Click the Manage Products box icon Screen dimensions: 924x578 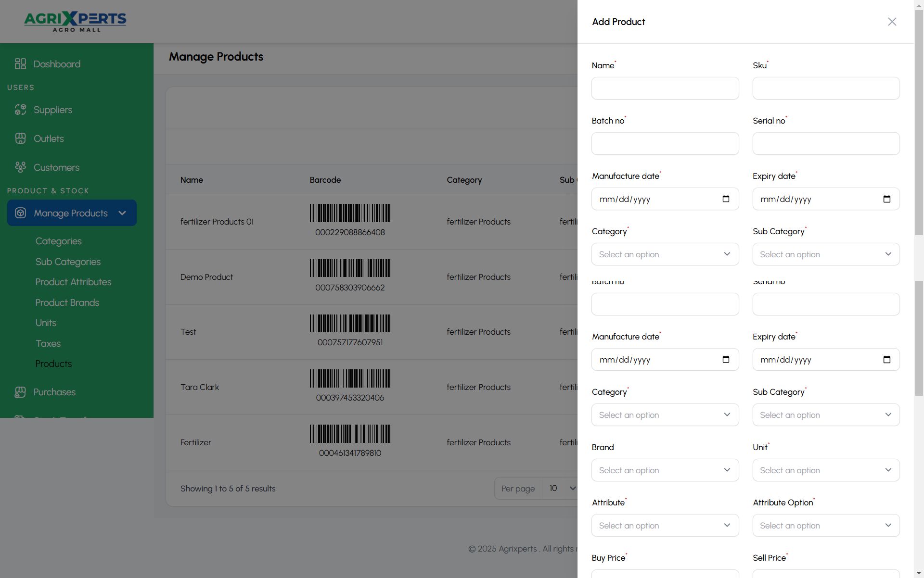click(20, 213)
